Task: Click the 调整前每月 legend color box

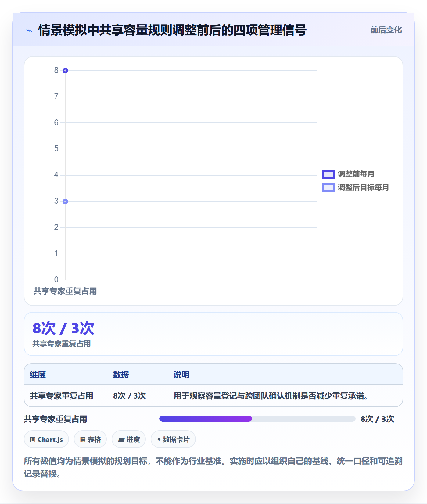Action: (329, 174)
